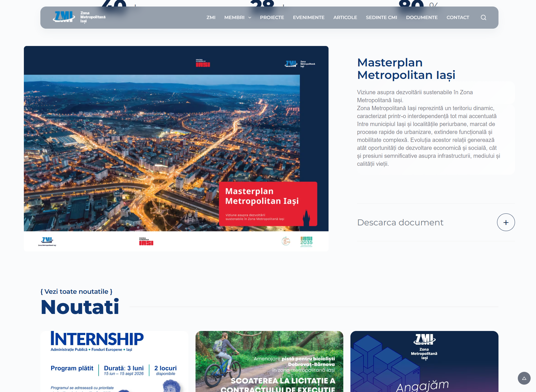536x392 pixels.
Task: Open the ARTICOLE section
Action: click(345, 18)
